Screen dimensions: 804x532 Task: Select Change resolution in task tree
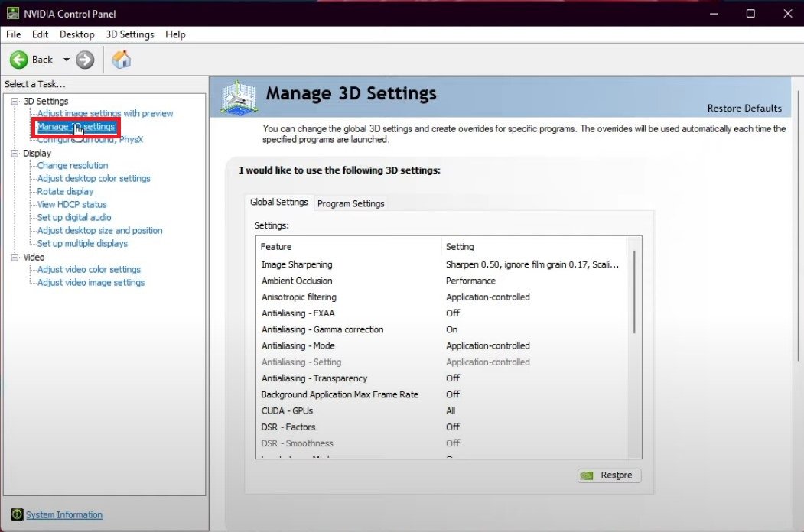[73, 165]
